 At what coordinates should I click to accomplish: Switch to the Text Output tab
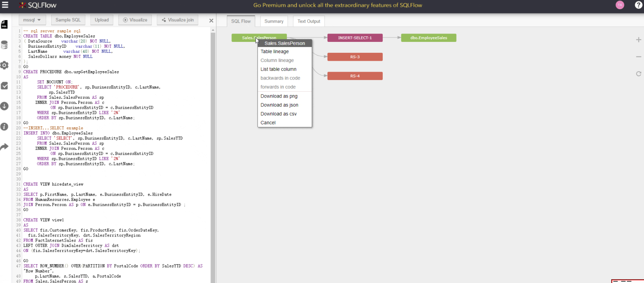(309, 21)
